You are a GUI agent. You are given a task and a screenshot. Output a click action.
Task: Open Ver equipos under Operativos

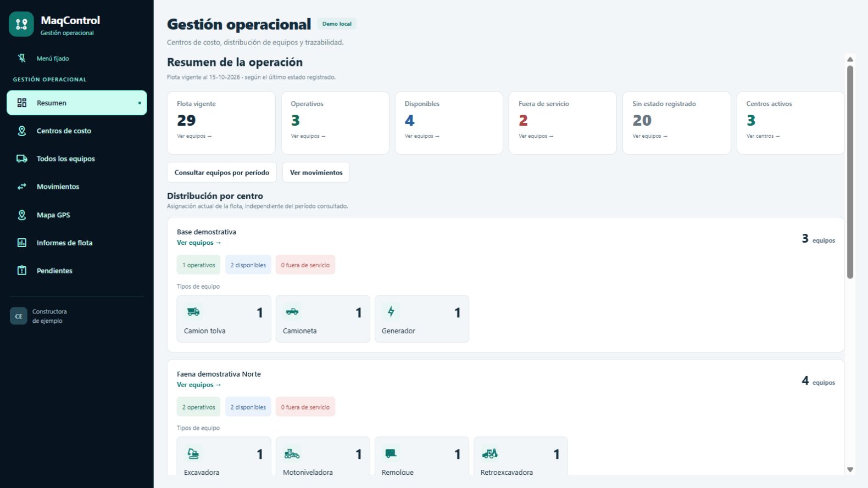click(x=308, y=136)
